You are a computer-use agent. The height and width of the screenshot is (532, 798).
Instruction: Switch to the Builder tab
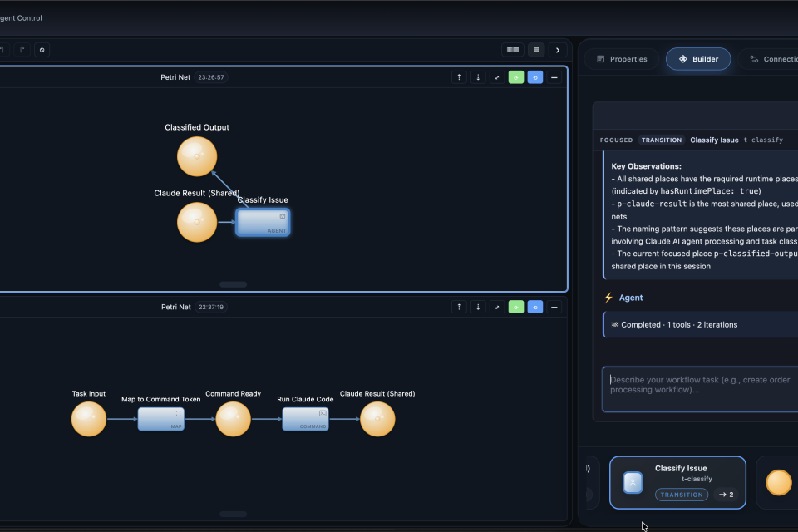[x=698, y=59]
